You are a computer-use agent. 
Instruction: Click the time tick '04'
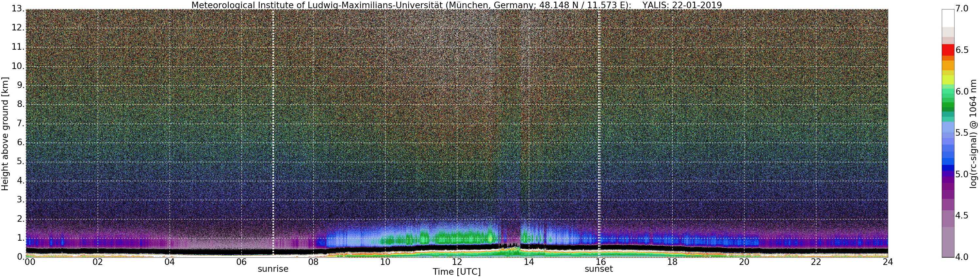pos(170,262)
